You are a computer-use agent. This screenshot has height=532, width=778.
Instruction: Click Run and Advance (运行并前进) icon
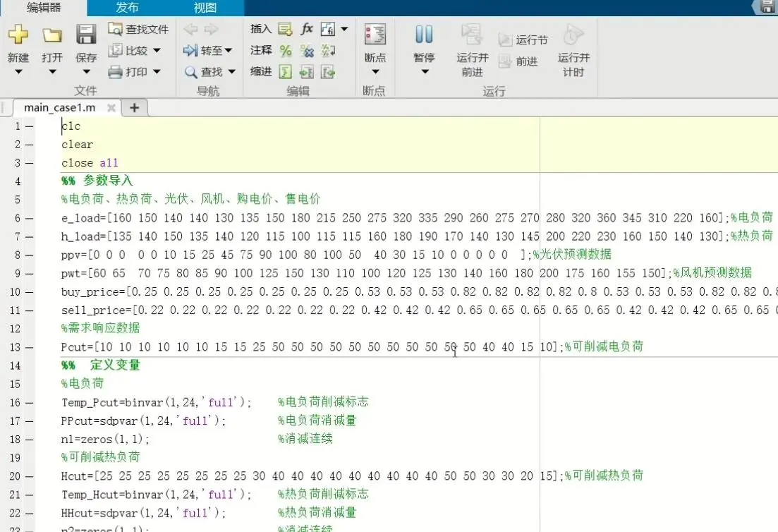(x=471, y=34)
